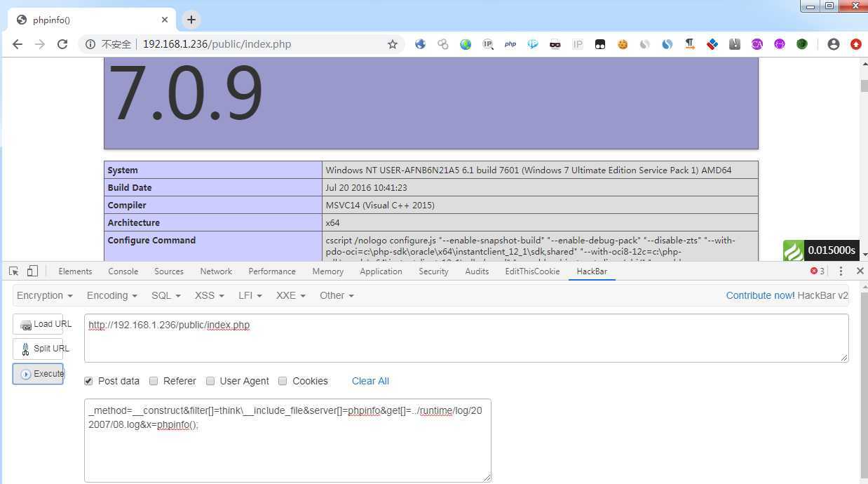
Task: Uncheck the Post data checkbox
Action: coord(88,381)
